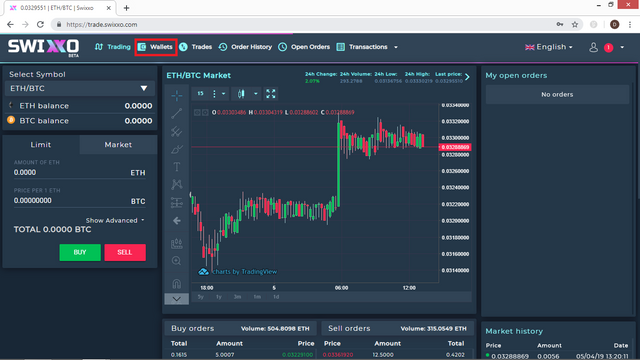Click the green BUY button

pyautogui.click(x=80, y=252)
